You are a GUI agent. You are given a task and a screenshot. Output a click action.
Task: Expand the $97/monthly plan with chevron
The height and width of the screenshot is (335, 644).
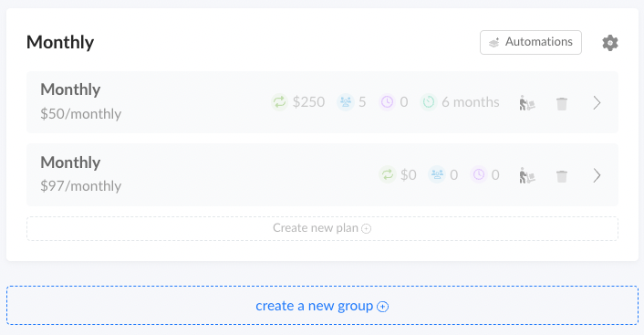(597, 175)
